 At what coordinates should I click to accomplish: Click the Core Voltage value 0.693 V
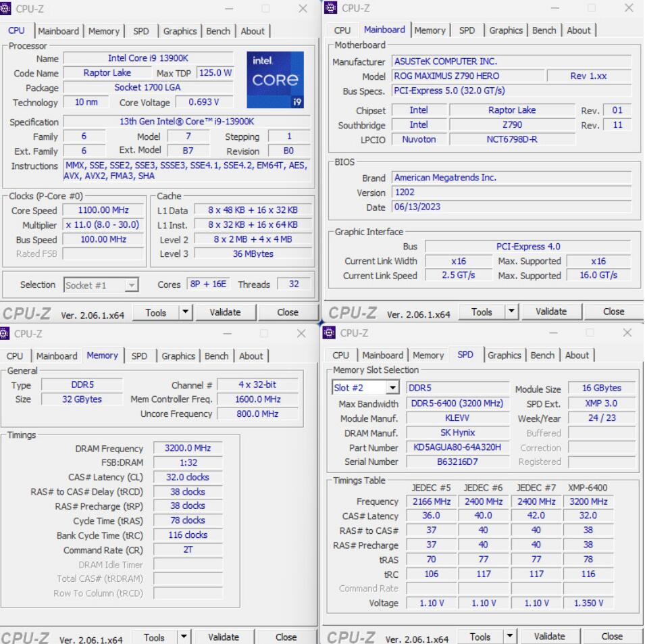tap(203, 102)
